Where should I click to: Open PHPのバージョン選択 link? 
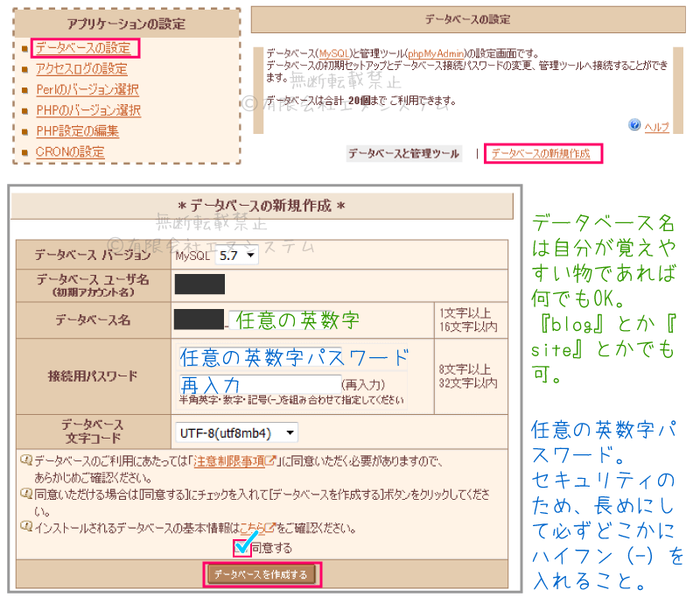click(x=88, y=110)
